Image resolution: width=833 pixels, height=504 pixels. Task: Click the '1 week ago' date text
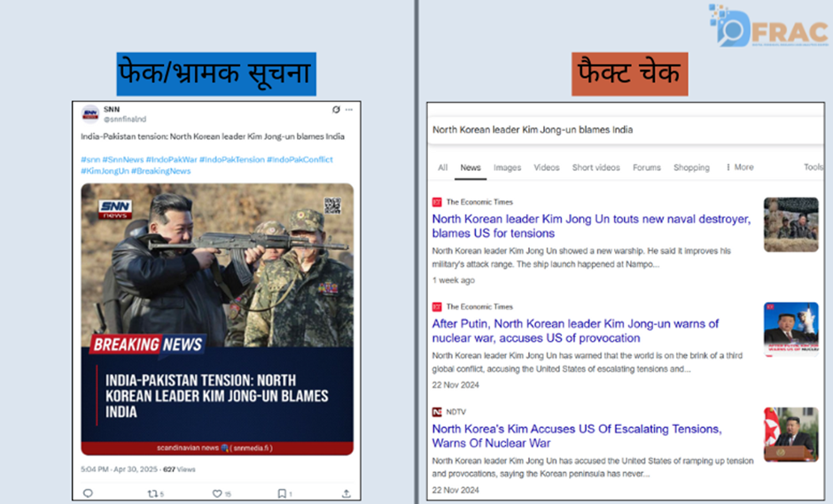[x=453, y=280]
